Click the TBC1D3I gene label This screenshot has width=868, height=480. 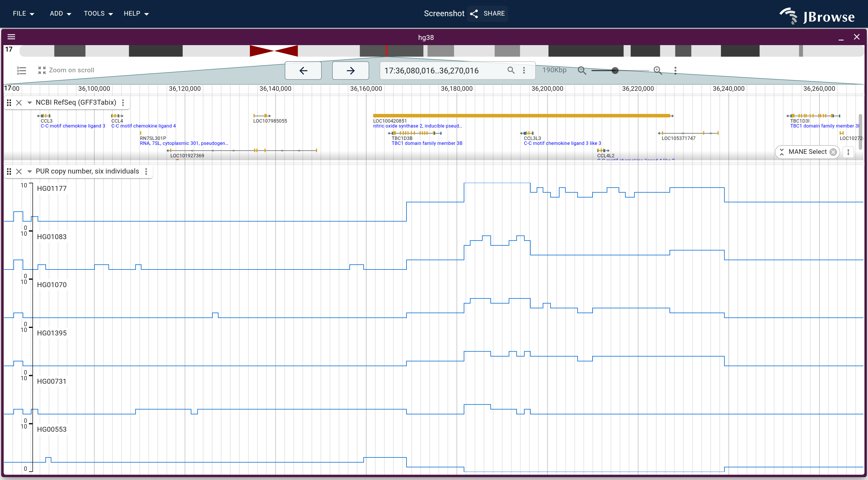click(x=800, y=121)
